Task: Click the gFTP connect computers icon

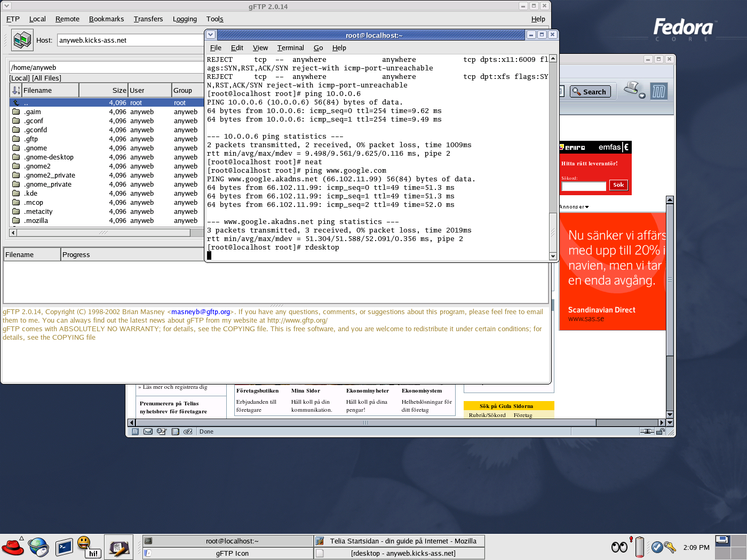Action: (x=22, y=40)
